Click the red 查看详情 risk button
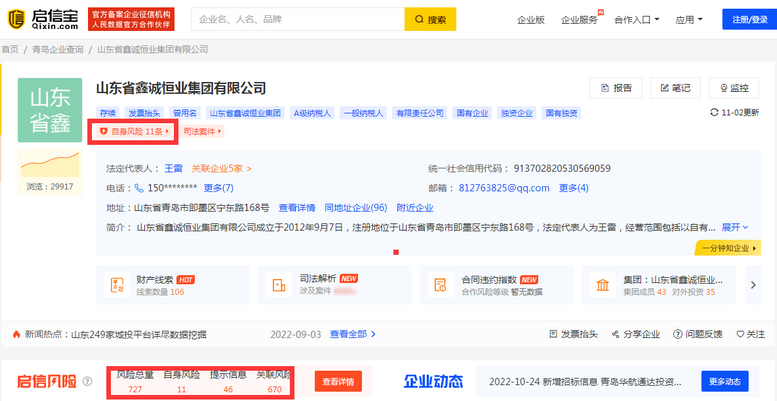 [338, 382]
